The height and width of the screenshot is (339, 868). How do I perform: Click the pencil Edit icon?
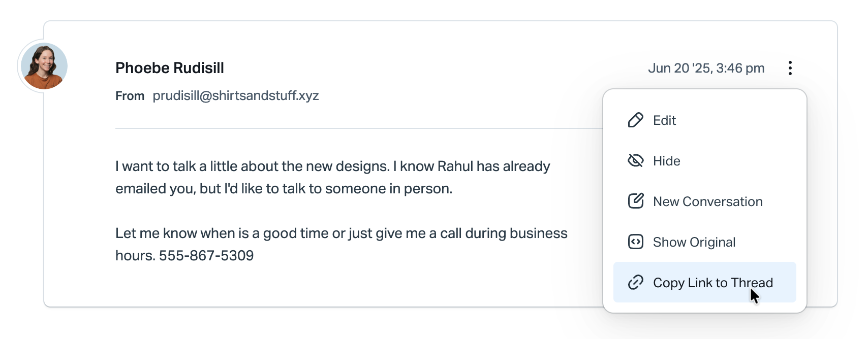(x=635, y=120)
